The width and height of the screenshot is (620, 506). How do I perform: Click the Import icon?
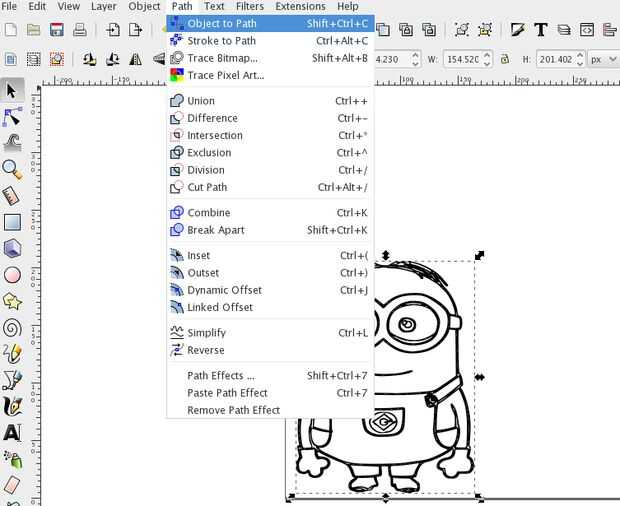pos(113,30)
